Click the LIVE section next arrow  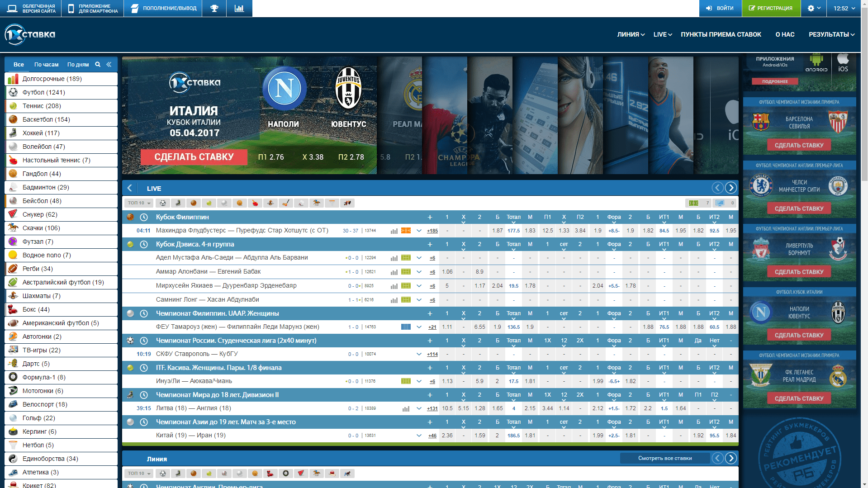[730, 188]
